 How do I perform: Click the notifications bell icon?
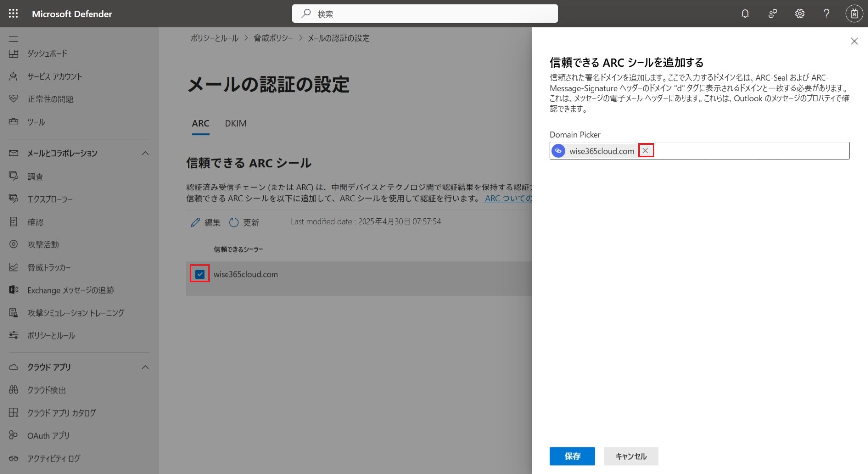[x=745, y=14]
